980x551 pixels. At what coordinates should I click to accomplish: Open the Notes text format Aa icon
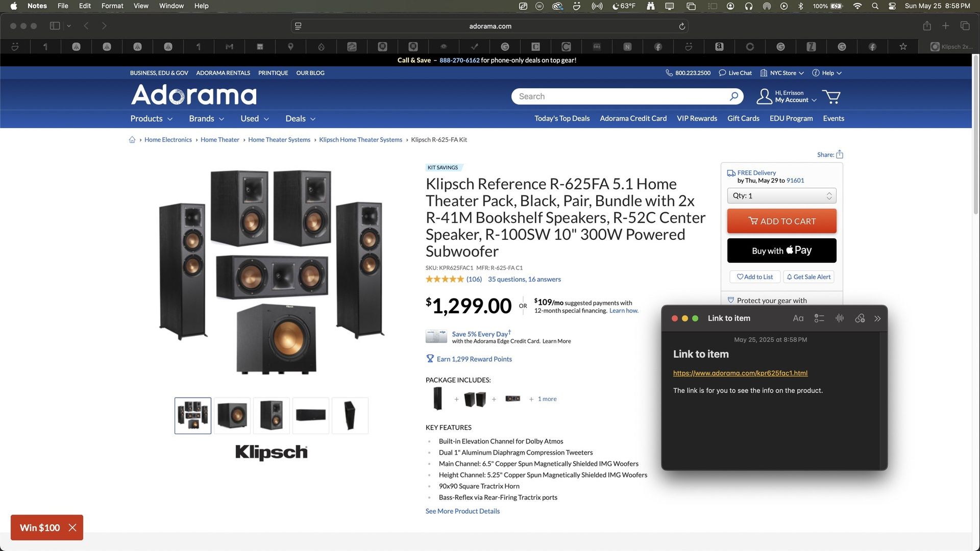coord(798,318)
